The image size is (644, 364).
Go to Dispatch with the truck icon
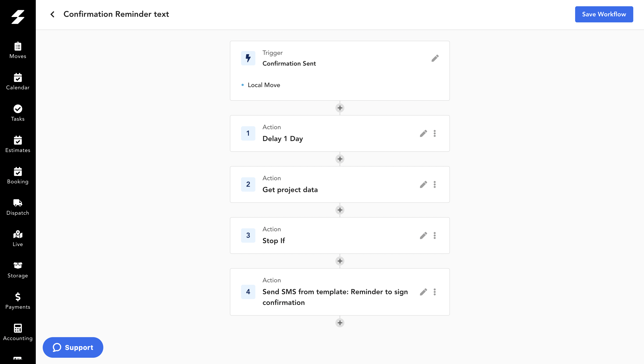tap(18, 207)
